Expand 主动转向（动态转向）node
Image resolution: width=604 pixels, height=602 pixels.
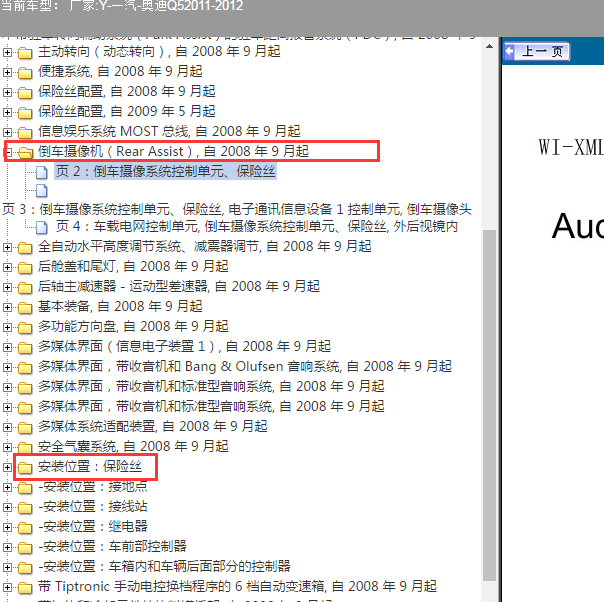coord(7,52)
